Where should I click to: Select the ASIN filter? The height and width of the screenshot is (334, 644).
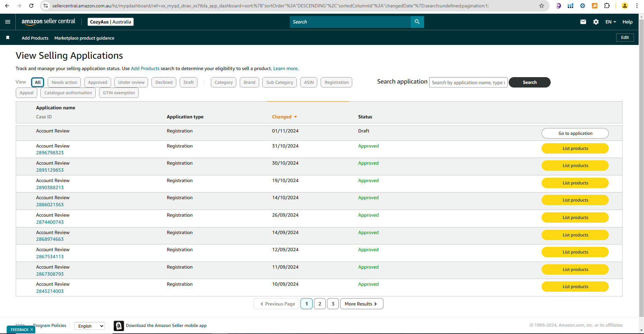309,82
